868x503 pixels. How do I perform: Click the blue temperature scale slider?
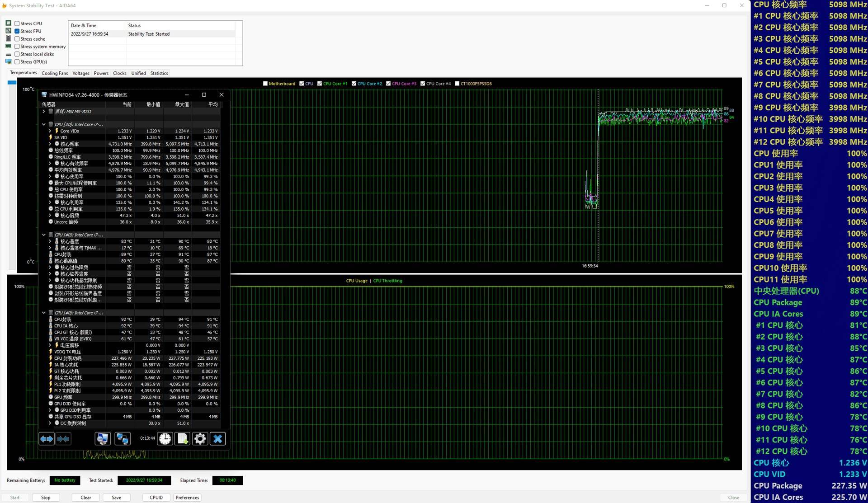click(x=12, y=83)
